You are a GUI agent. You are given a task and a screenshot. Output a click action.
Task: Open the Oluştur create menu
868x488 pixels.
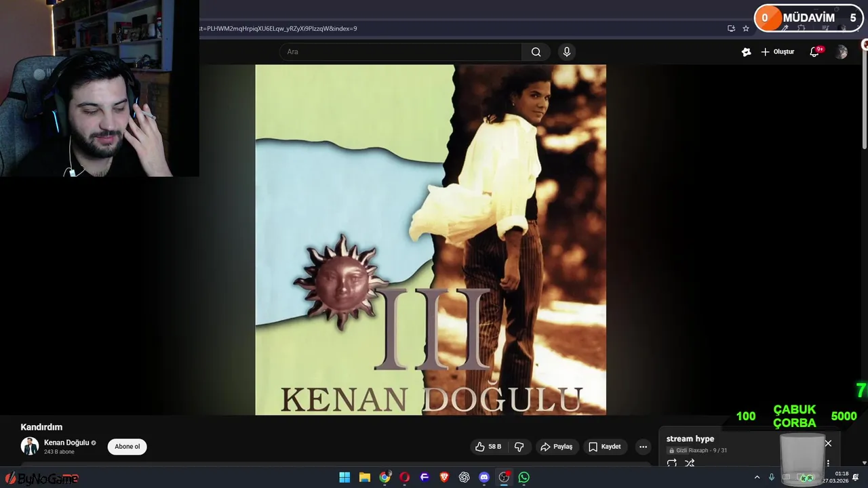777,52
